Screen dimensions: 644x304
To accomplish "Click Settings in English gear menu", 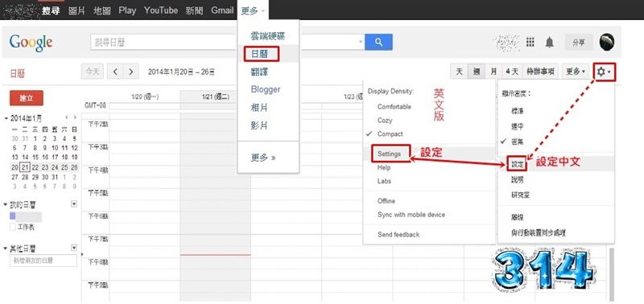I will (389, 154).
